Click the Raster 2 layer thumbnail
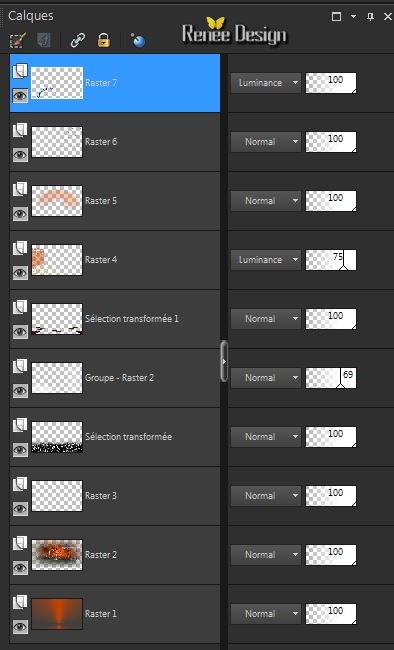394x650 pixels. 57,555
